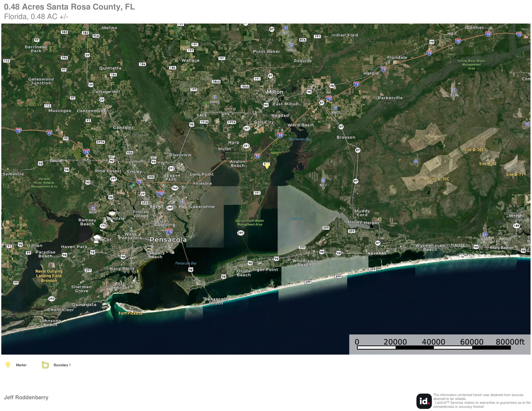Click the Jeff Roddenberry name text

[x=26, y=397]
